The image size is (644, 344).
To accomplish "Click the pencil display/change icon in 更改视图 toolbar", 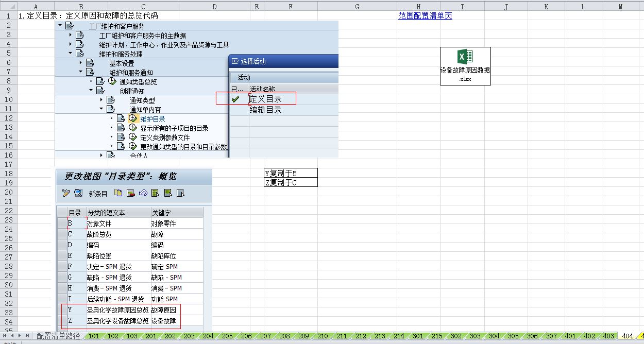I will (x=65, y=193).
